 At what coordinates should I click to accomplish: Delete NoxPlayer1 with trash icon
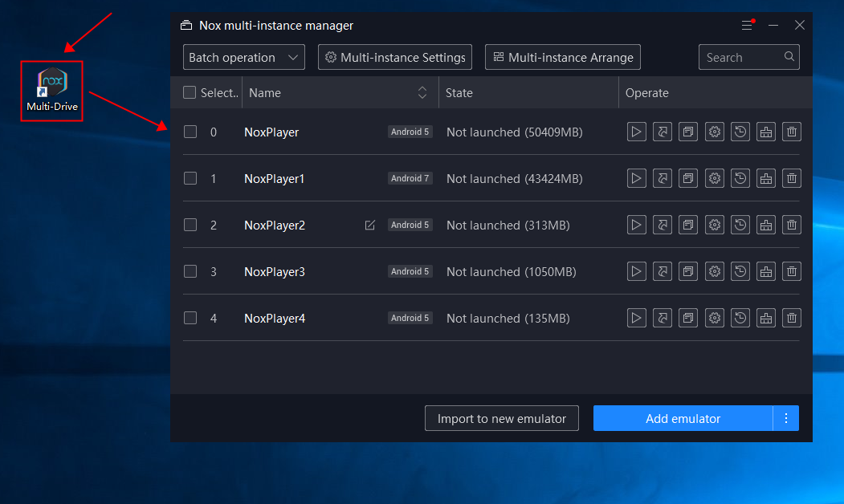click(792, 178)
